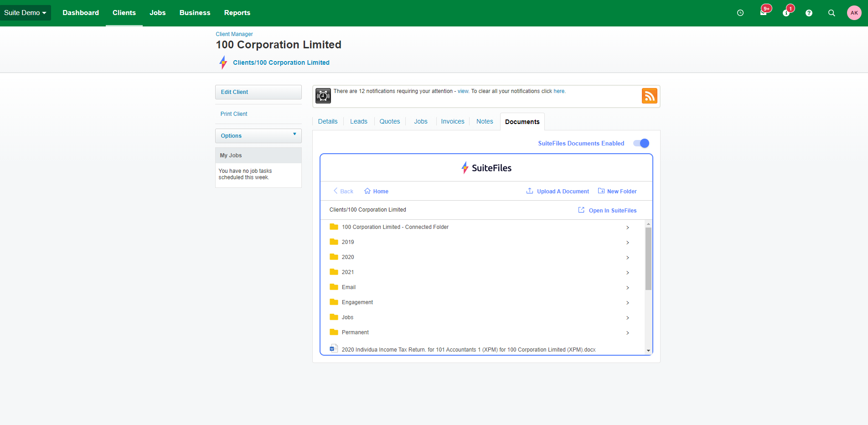Click the Upload A Document icon

(530, 191)
